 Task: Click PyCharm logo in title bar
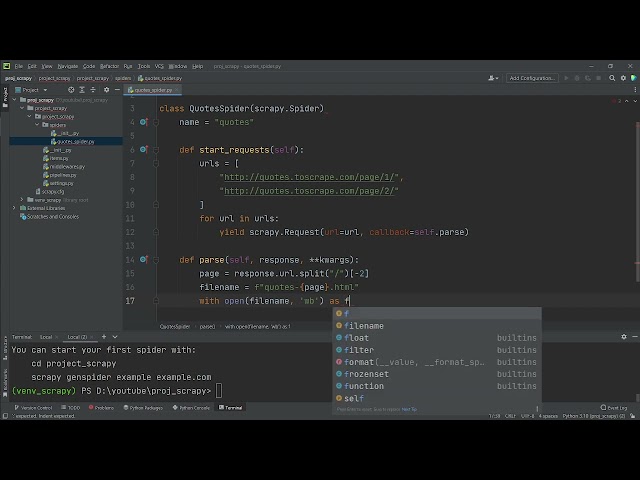coord(7,66)
